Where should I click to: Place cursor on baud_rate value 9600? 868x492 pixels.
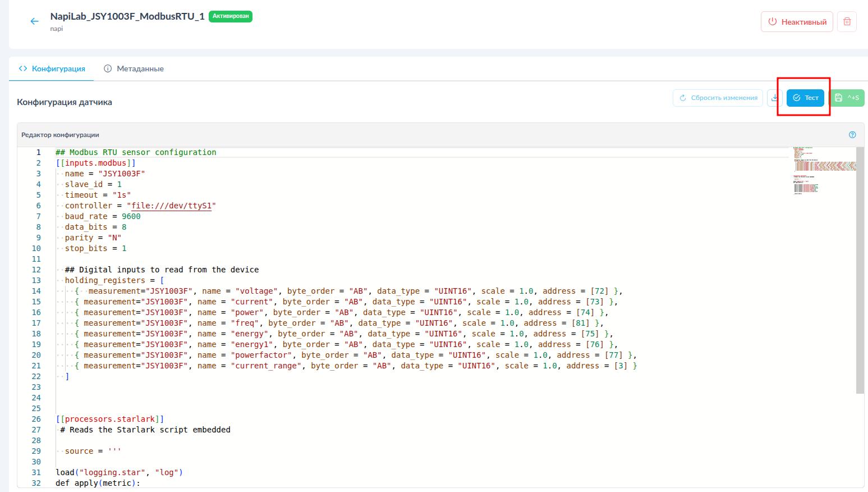131,216
